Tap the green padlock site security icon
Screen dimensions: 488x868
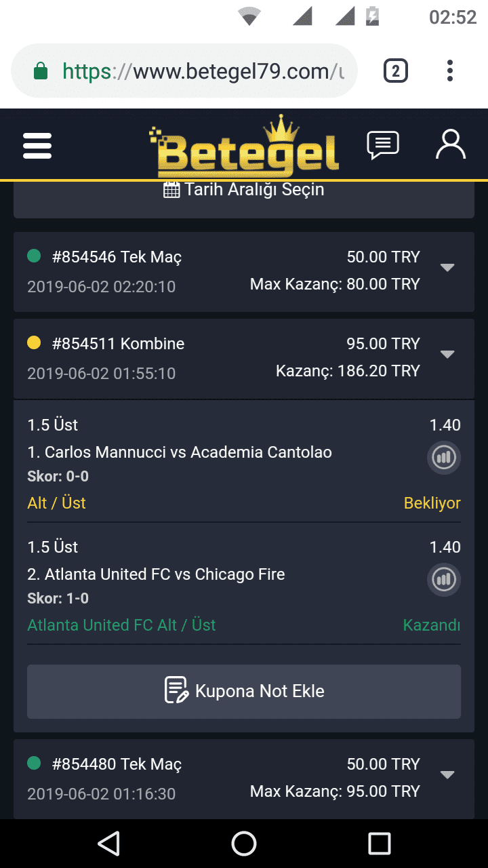(x=41, y=71)
